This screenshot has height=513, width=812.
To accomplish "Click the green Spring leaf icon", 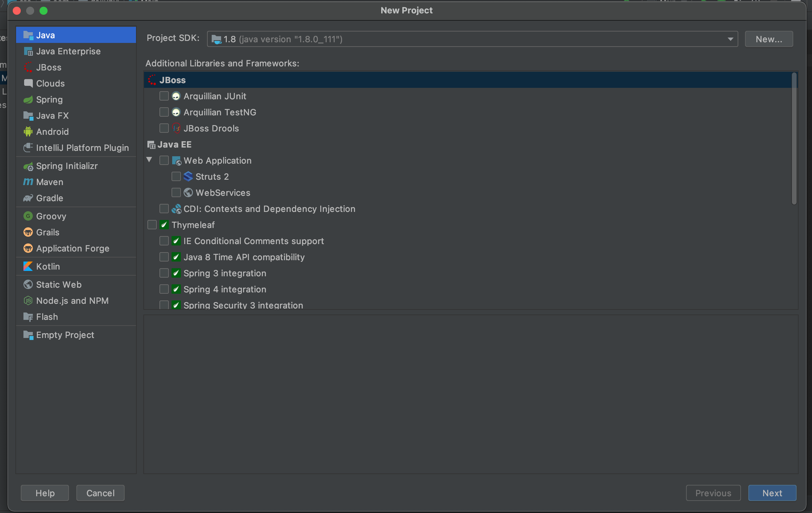I will 28,100.
